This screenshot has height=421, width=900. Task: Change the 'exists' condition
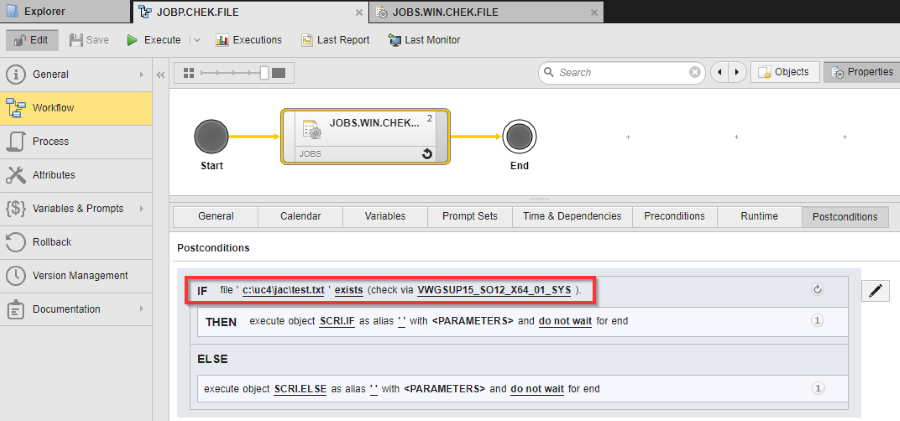tap(349, 291)
